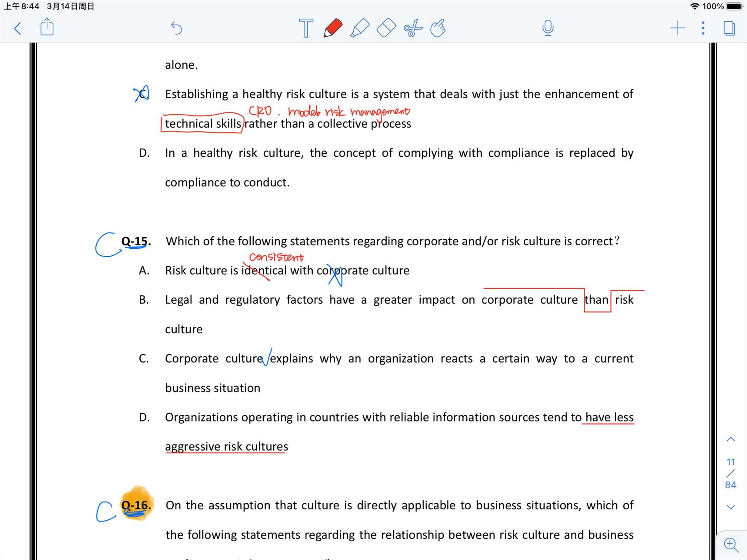Tap the word 'alone.' at the top
The height and width of the screenshot is (560, 747).
click(182, 65)
